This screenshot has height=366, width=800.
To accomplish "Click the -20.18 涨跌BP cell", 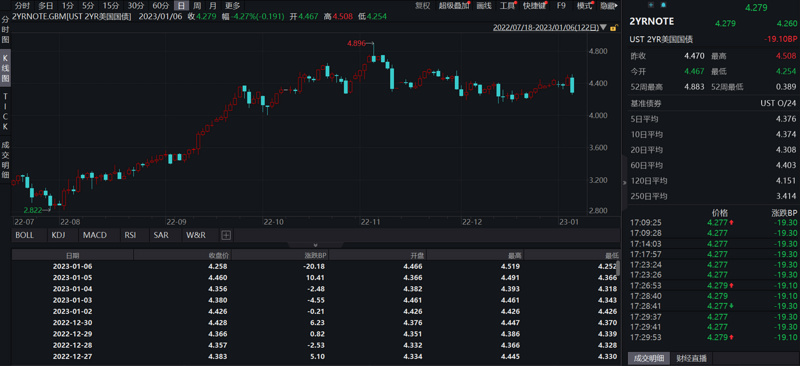I will click(314, 266).
